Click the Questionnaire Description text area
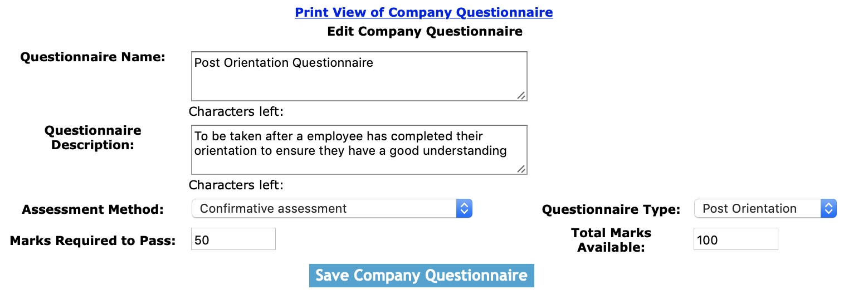 point(359,150)
